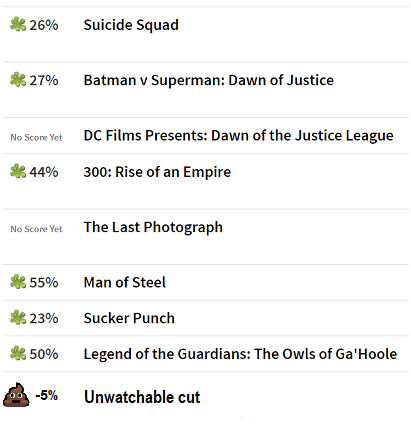
Task: Click the green splat icon beside Suicide Squad
Action: pos(18,25)
